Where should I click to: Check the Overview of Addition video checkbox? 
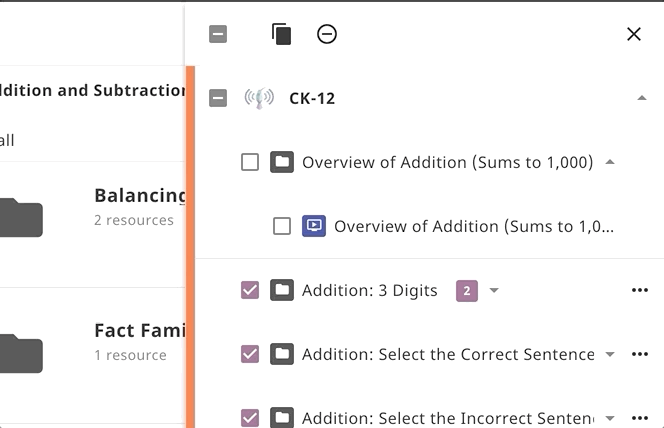point(282,226)
